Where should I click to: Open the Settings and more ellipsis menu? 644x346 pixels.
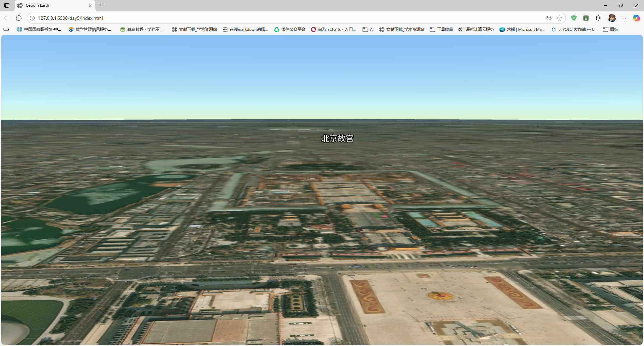(x=624, y=18)
